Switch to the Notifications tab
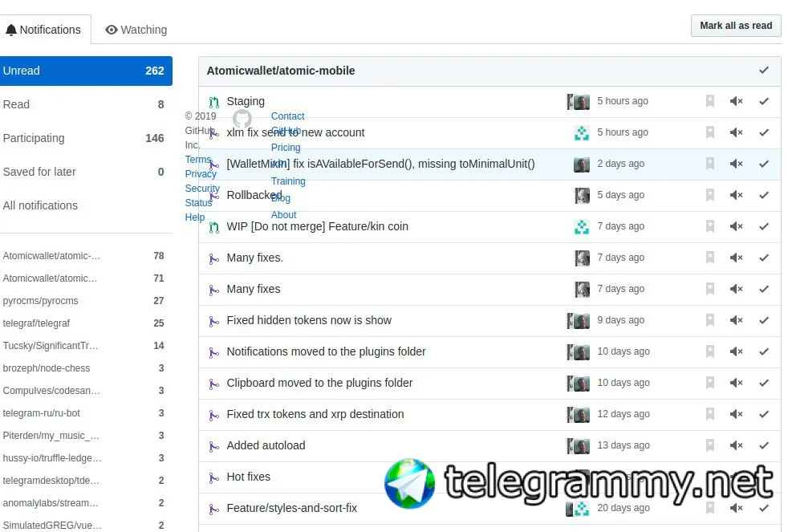 (43, 30)
